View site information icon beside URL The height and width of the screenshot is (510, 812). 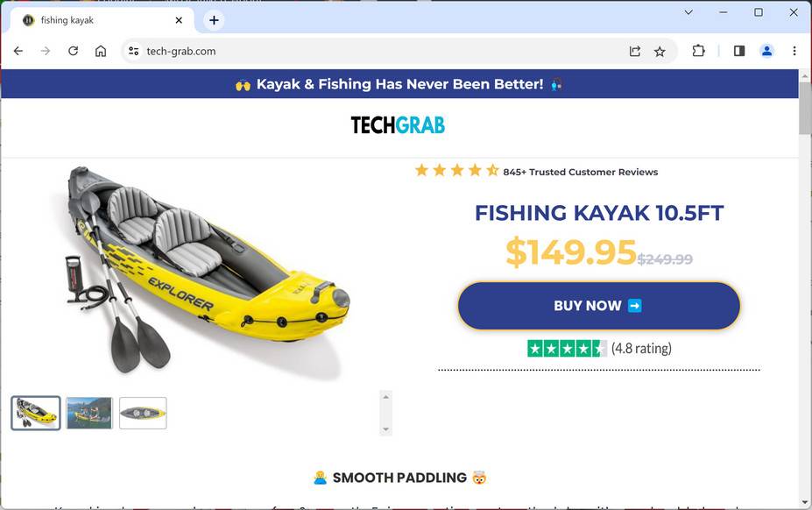point(133,51)
